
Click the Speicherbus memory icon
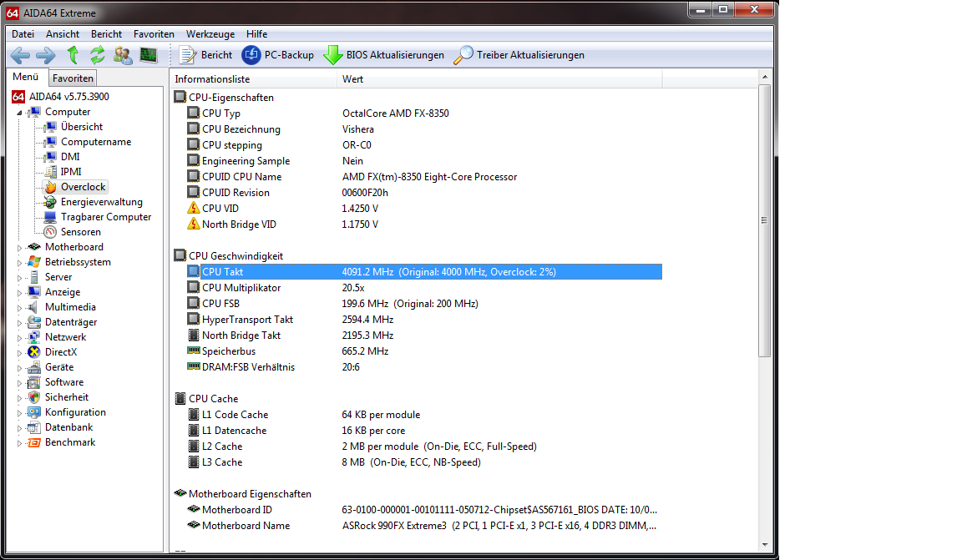[x=193, y=351]
